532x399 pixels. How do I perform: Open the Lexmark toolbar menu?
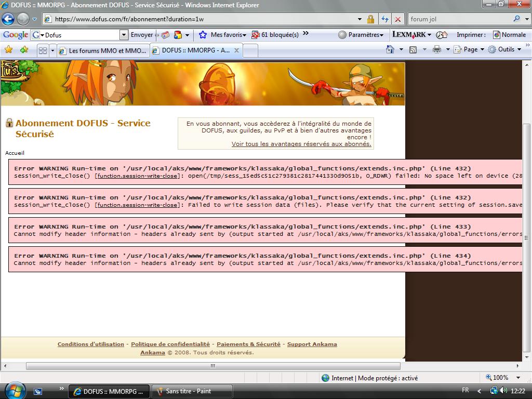(x=412, y=35)
